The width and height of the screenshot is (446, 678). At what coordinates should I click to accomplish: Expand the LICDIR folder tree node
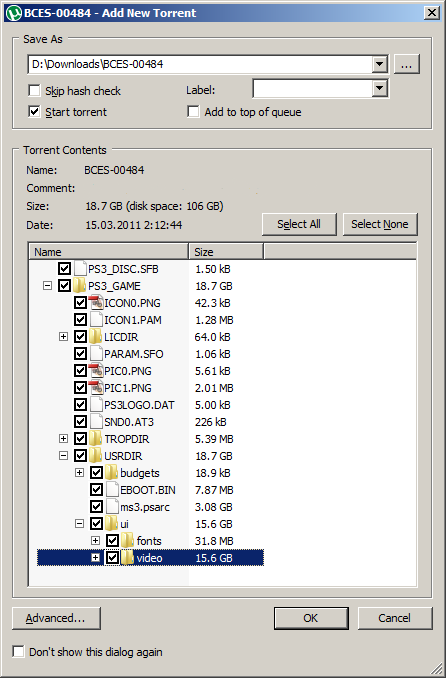[x=63, y=336]
